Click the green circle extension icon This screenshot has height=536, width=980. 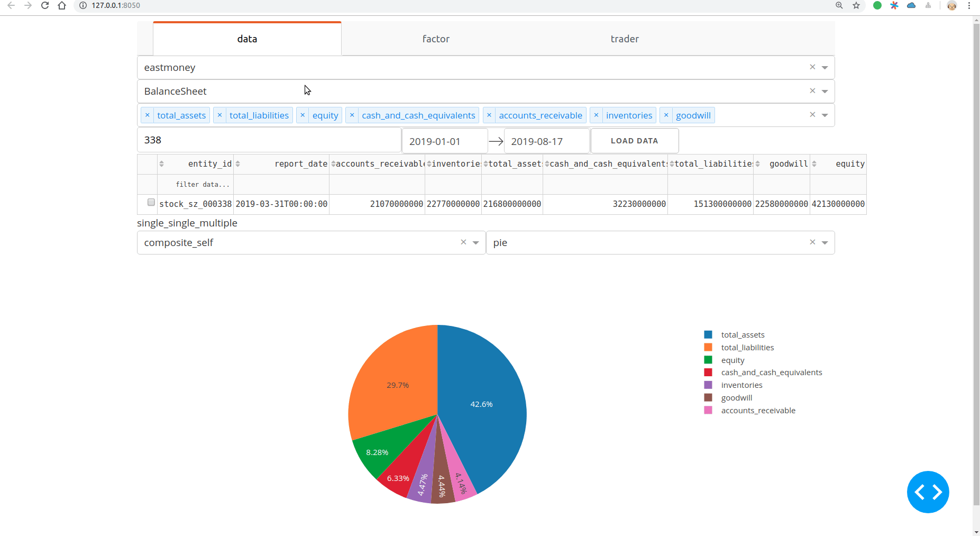point(877,5)
